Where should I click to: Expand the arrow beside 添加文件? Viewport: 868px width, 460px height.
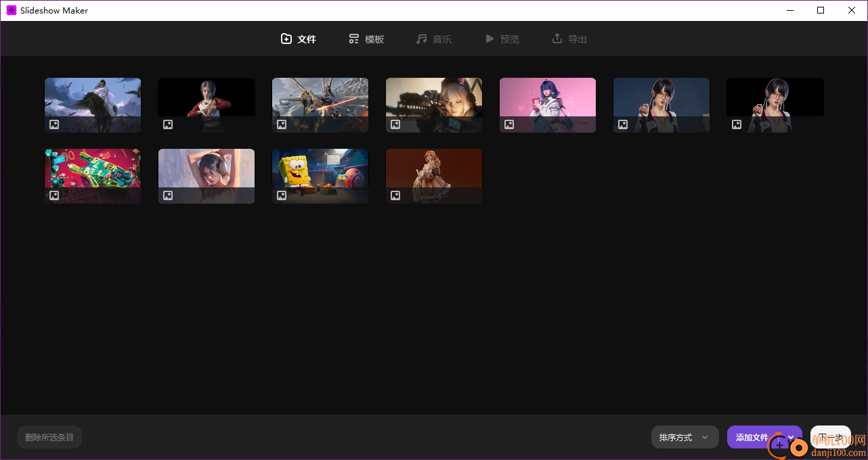click(x=791, y=437)
